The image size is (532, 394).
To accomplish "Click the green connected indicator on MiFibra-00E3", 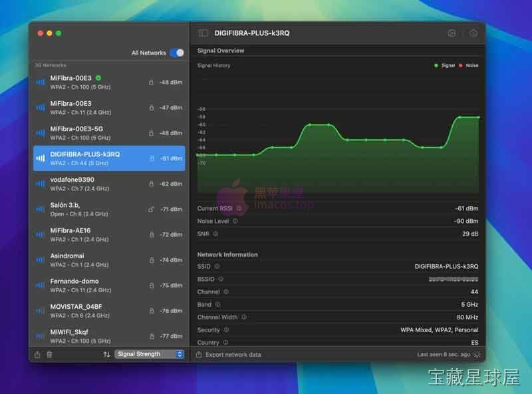I will coord(98,78).
